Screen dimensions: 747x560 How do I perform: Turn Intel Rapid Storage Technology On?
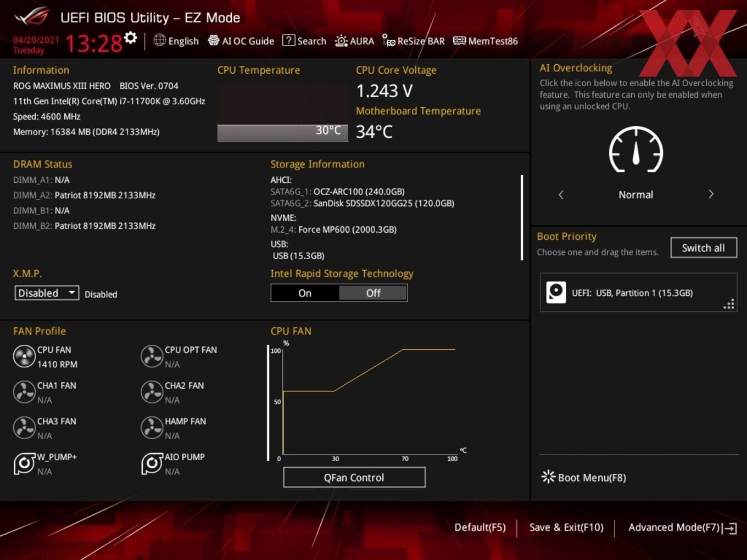click(305, 293)
